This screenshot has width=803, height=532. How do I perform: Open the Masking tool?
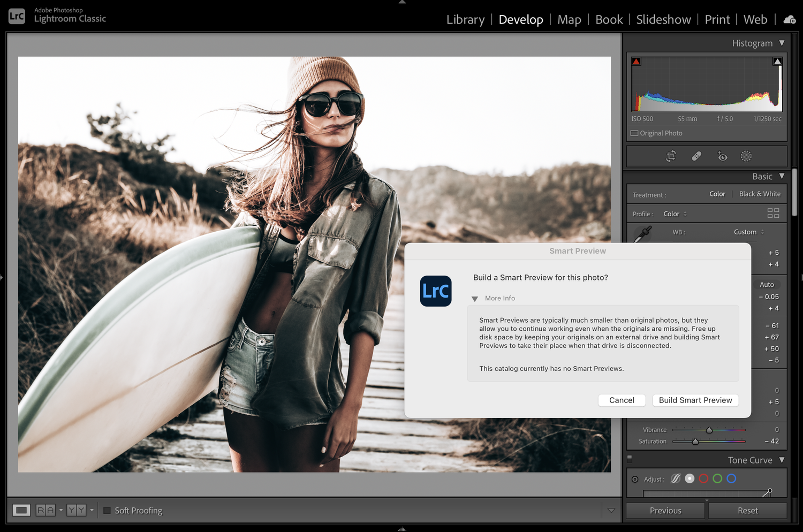pyautogui.click(x=746, y=156)
